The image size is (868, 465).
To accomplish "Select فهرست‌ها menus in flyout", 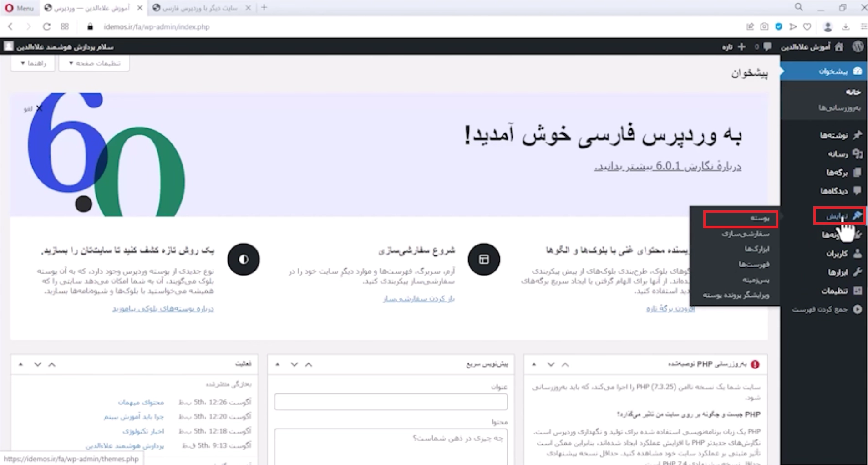I will [754, 265].
